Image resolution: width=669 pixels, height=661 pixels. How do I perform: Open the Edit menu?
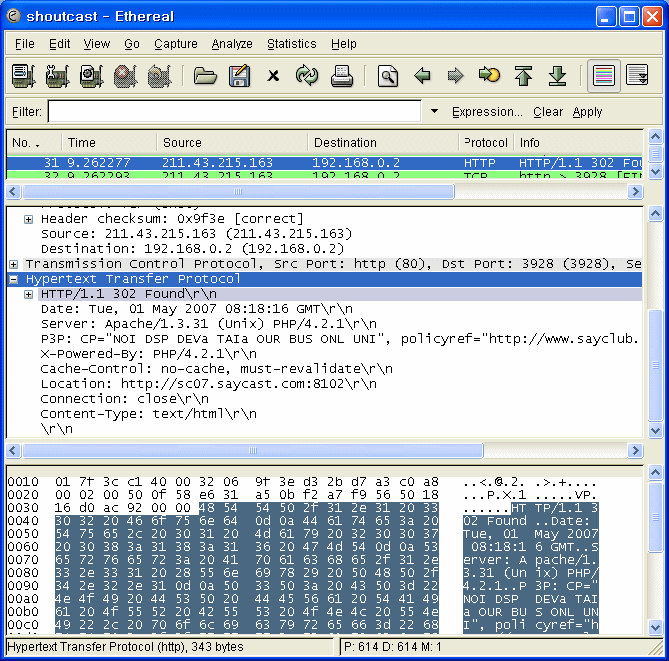[59, 44]
